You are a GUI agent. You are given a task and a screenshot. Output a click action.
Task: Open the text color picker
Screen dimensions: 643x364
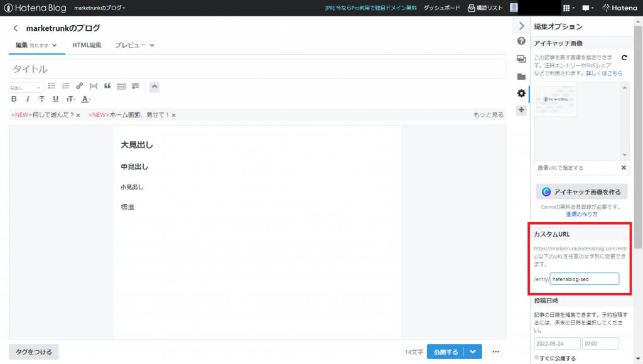pos(86,99)
